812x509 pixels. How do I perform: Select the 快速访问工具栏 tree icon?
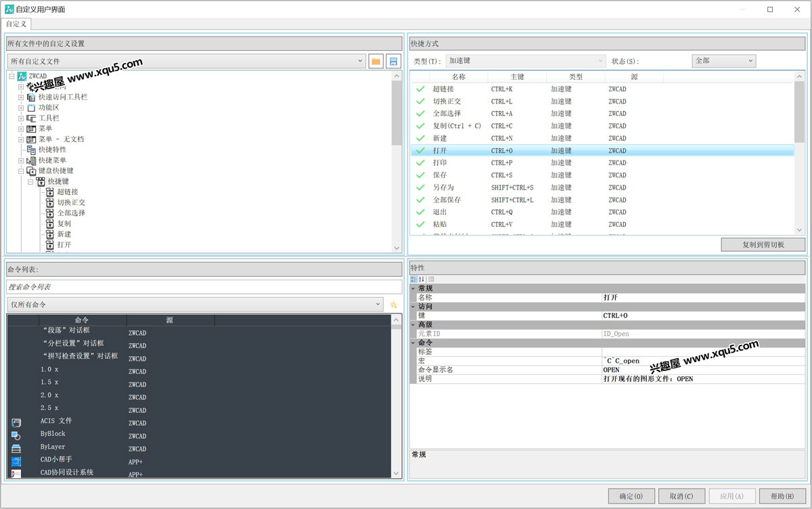point(31,97)
